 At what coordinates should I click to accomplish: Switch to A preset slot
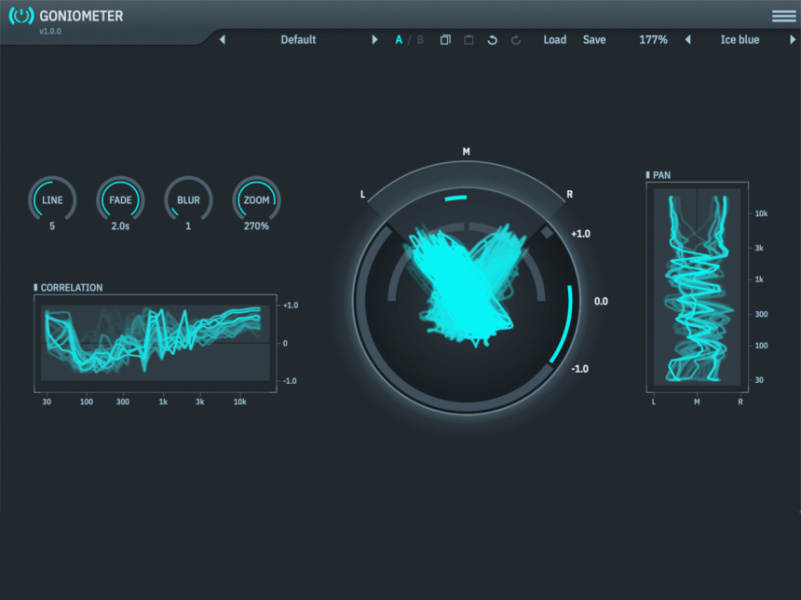[399, 40]
